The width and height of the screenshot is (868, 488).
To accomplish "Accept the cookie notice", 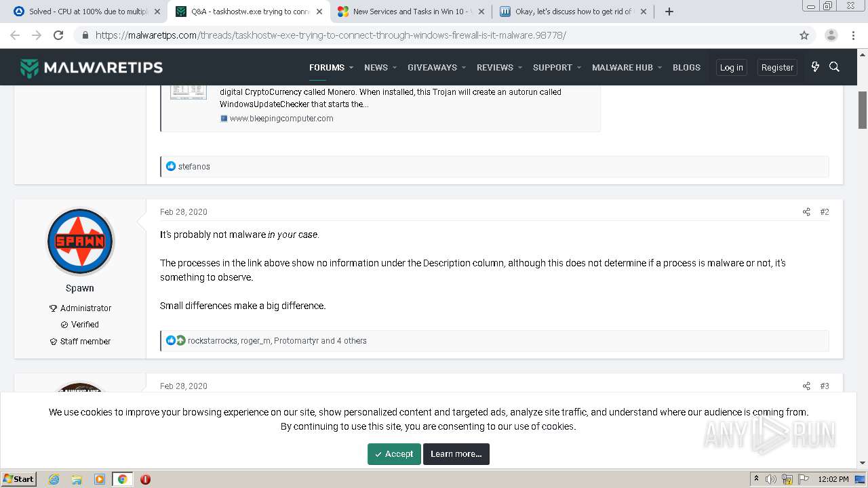I will coord(394,454).
